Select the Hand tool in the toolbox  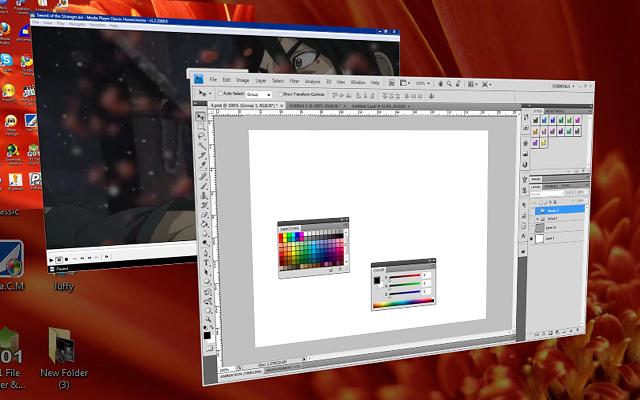click(x=209, y=311)
